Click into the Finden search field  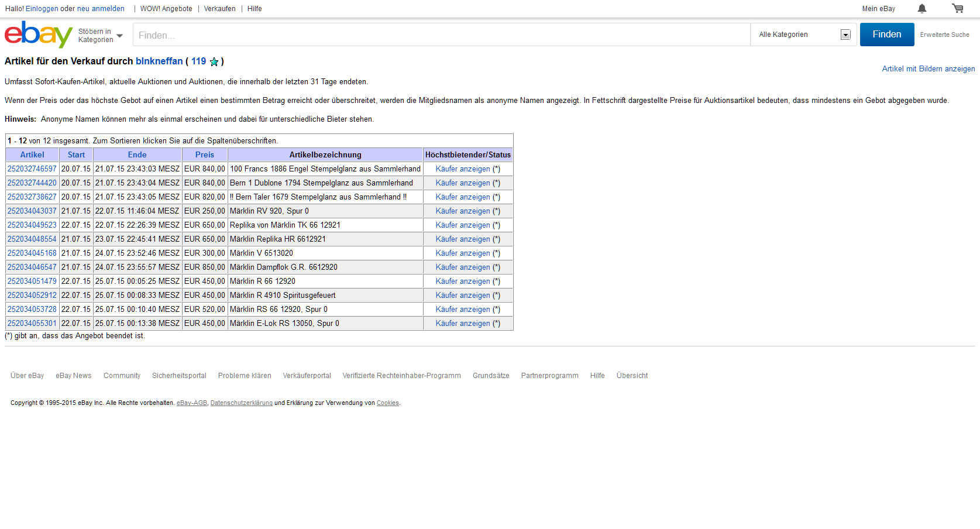441,35
